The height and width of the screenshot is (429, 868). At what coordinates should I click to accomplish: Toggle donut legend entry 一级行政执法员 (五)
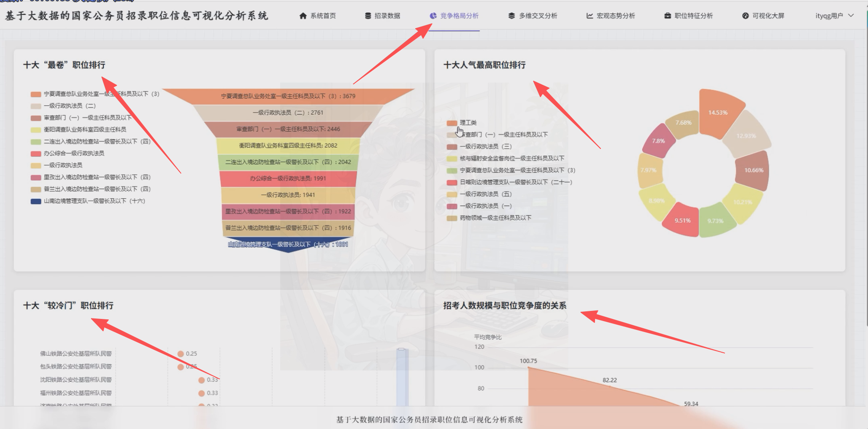[x=479, y=194]
